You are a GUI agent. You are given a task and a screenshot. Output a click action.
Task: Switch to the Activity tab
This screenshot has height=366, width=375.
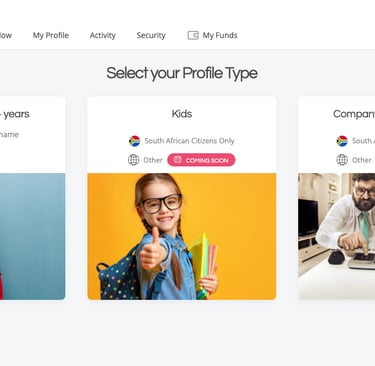pyautogui.click(x=103, y=35)
